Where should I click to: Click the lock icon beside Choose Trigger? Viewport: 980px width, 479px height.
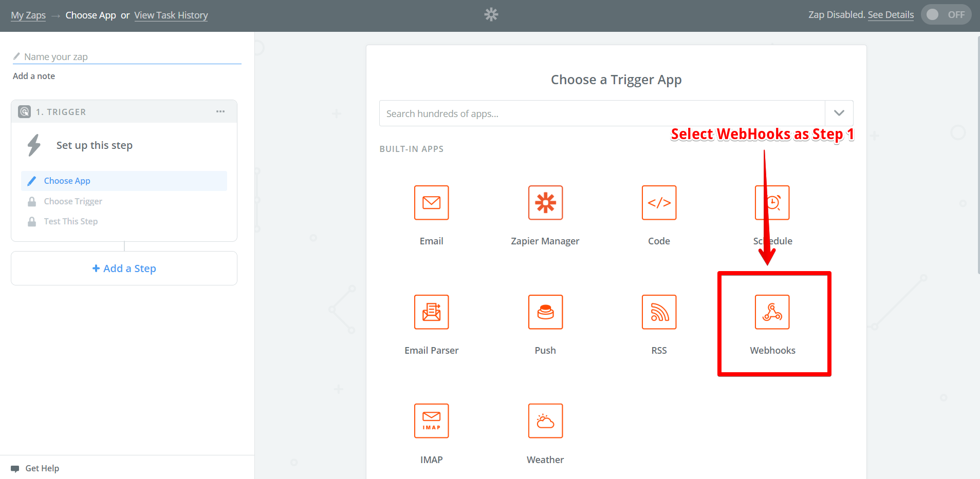(32, 201)
